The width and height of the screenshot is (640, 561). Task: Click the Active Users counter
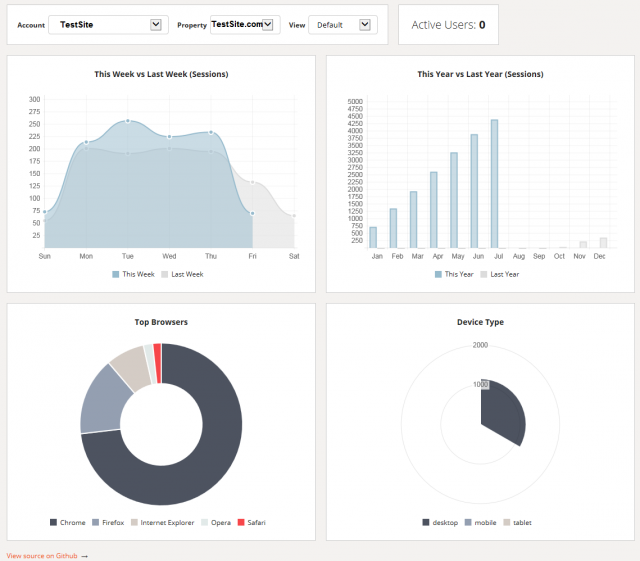[448, 25]
